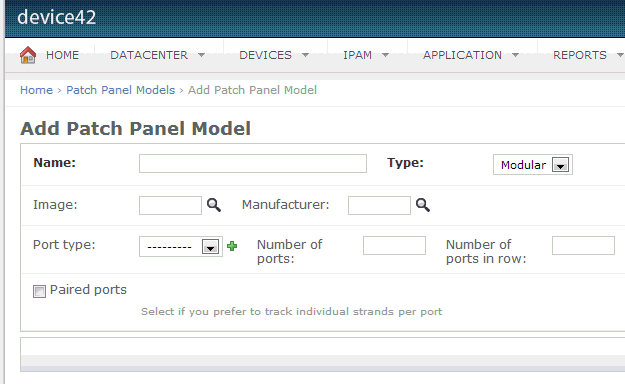This screenshot has width=625, height=384.
Task: Focus the Image input field
Action: [x=170, y=205]
